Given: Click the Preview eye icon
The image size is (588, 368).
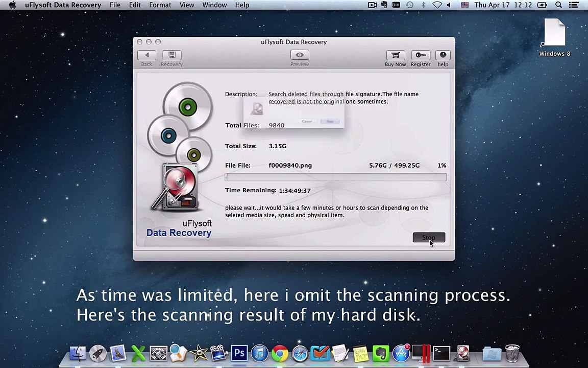Looking at the screenshot, I should point(300,55).
